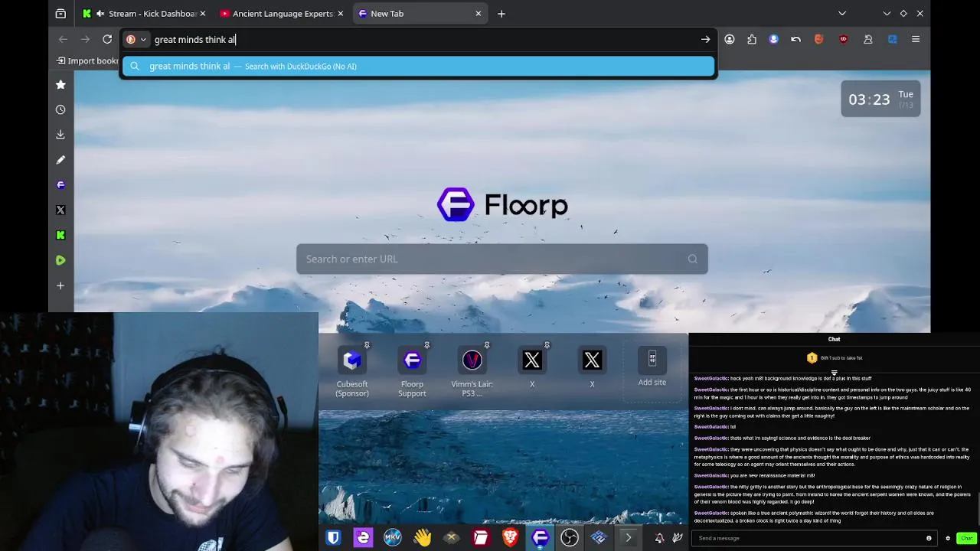Add a new sidebar panel with plus
This screenshot has height=551, width=980.
coord(60,285)
